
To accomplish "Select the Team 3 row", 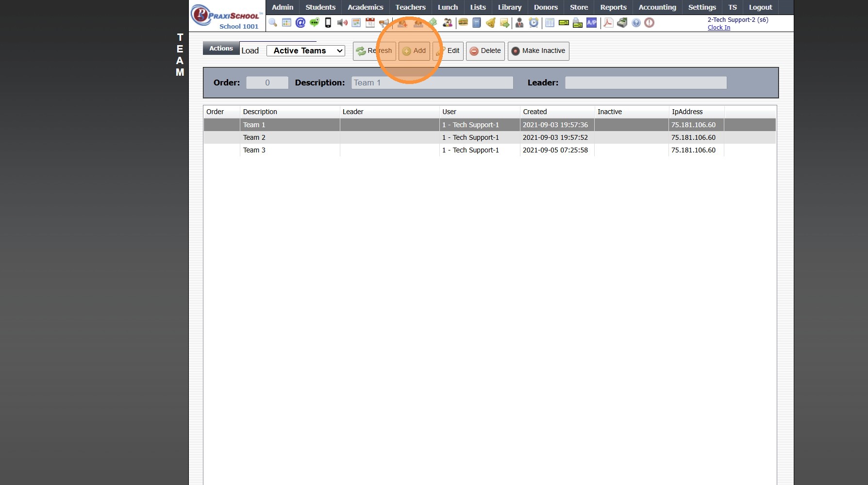I will pyautogui.click(x=489, y=150).
